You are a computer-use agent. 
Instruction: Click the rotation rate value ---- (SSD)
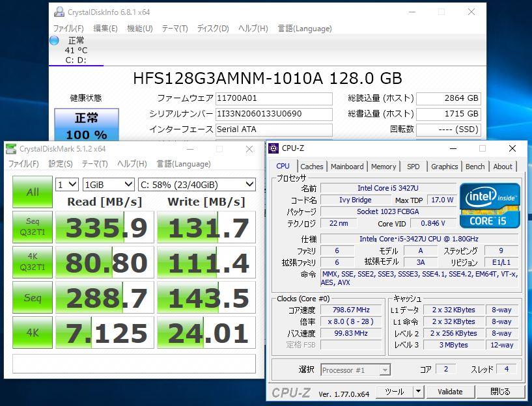pyautogui.click(x=449, y=129)
